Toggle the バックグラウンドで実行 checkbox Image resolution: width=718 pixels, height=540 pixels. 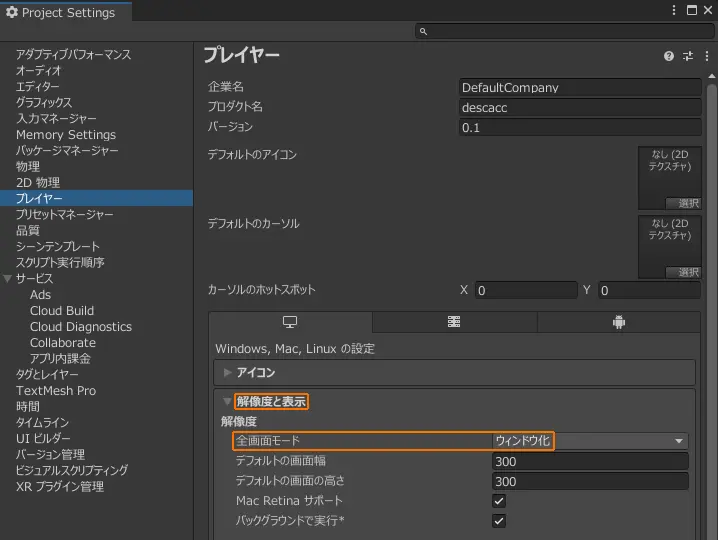tap(499, 521)
